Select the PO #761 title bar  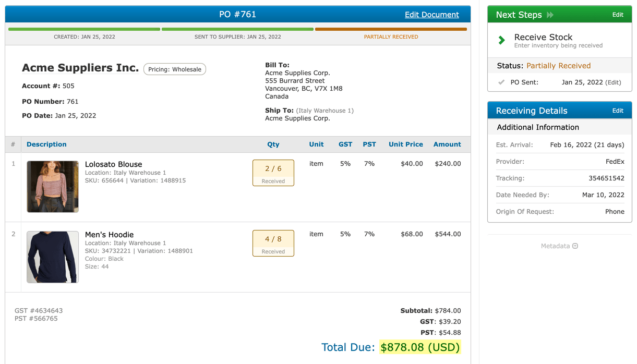tap(237, 14)
